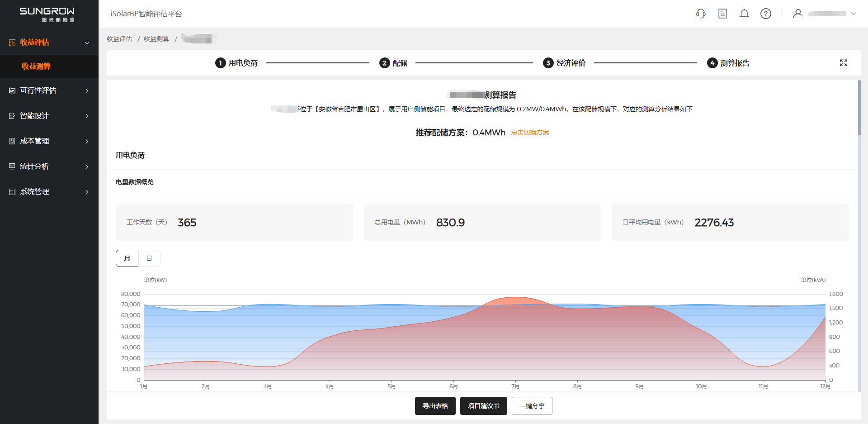Go to step 2 配储
The image size is (868, 424).
393,63
